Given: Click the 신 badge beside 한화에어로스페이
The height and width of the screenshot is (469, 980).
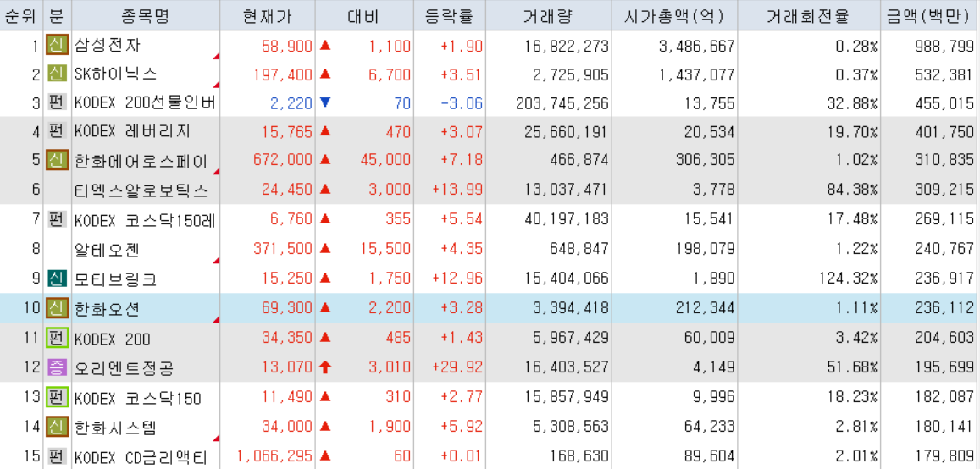Looking at the screenshot, I should [57, 161].
